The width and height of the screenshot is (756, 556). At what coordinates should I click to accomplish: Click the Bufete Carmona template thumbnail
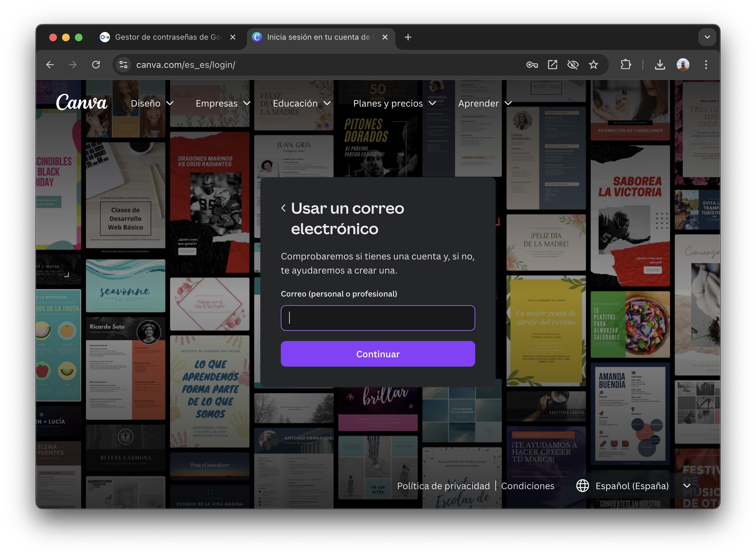(x=125, y=448)
